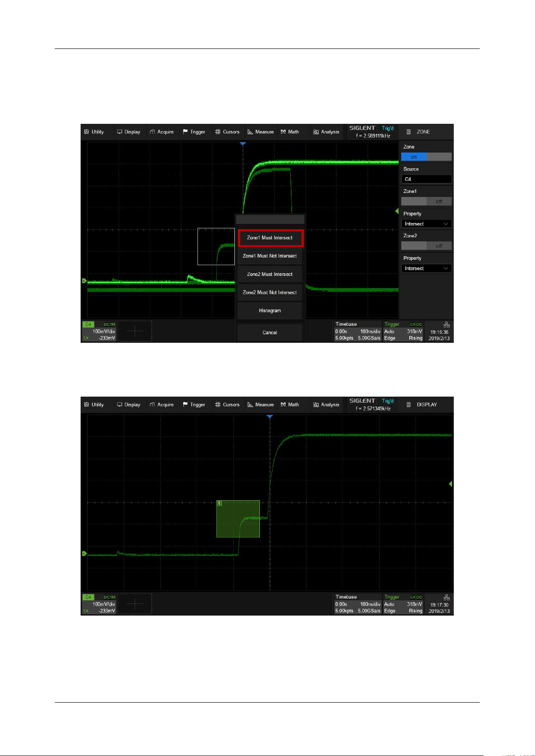
Task: Open Timebase box in ZONE screen
Action: pos(358,331)
